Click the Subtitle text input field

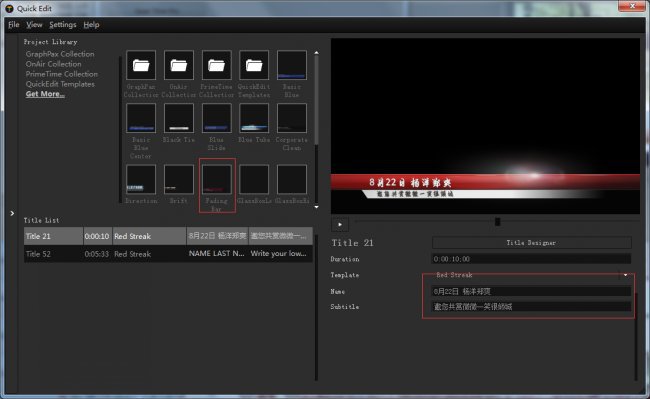pos(531,307)
